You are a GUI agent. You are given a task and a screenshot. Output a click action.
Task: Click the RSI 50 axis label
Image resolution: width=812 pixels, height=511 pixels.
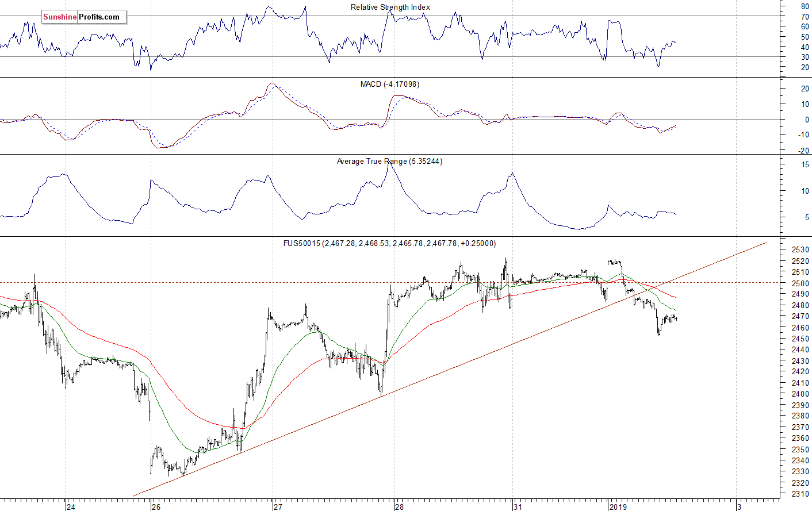805,37
